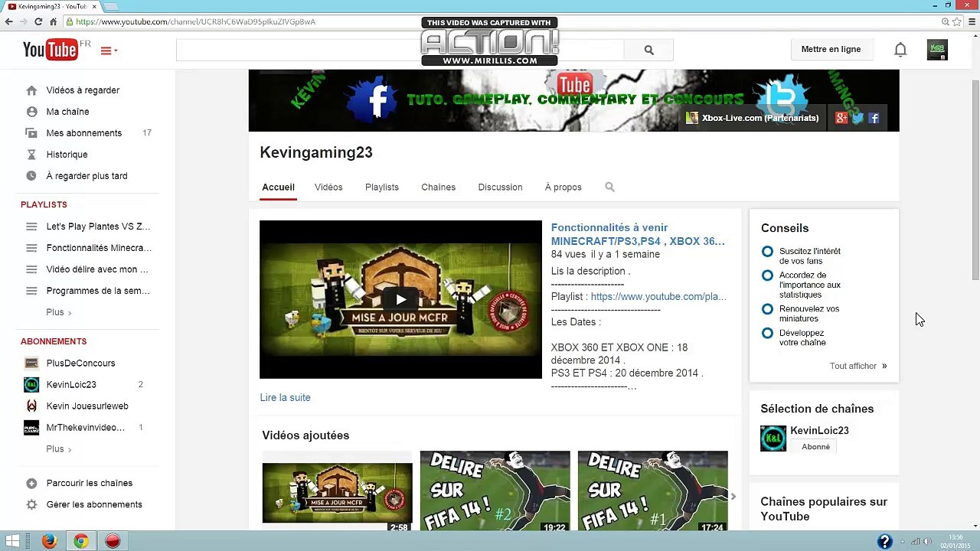Open Delire sur FIFA 14 #2 thumbnail
This screenshot has width=980, height=551.
click(x=495, y=491)
